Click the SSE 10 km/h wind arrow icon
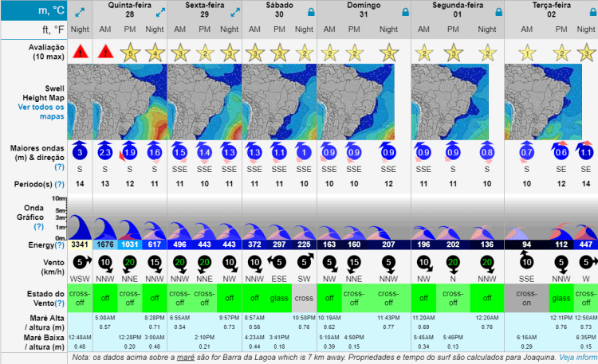This screenshot has height=364, width=598. [x=526, y=260]
